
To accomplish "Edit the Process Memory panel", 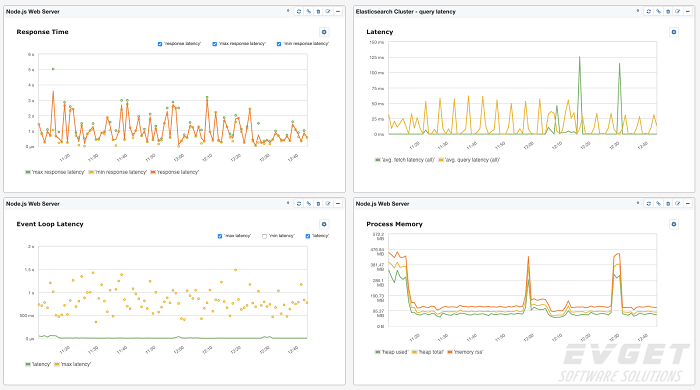I will point(678,204).
